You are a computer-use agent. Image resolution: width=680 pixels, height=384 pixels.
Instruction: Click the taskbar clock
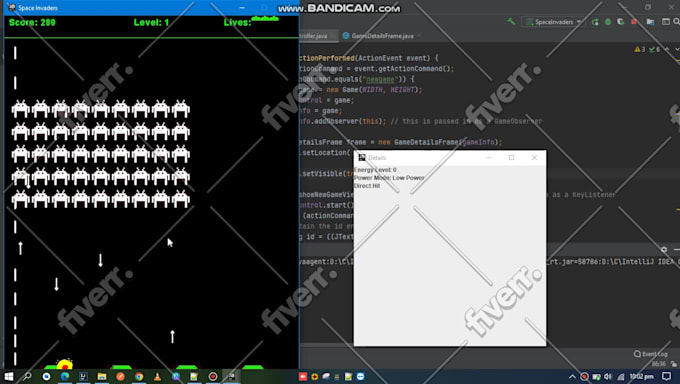(x=641, y=377)
